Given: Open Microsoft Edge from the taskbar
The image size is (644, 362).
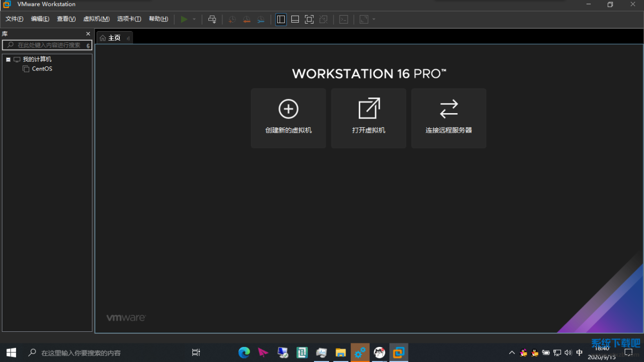Looking at the screenshot, I should pyautogui.click(x=244, y=352).
